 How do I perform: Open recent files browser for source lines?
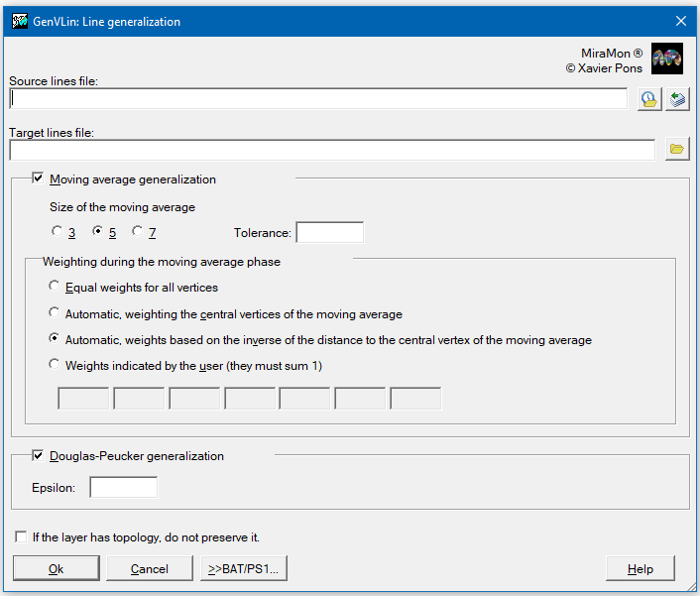(x=649, y=99)
